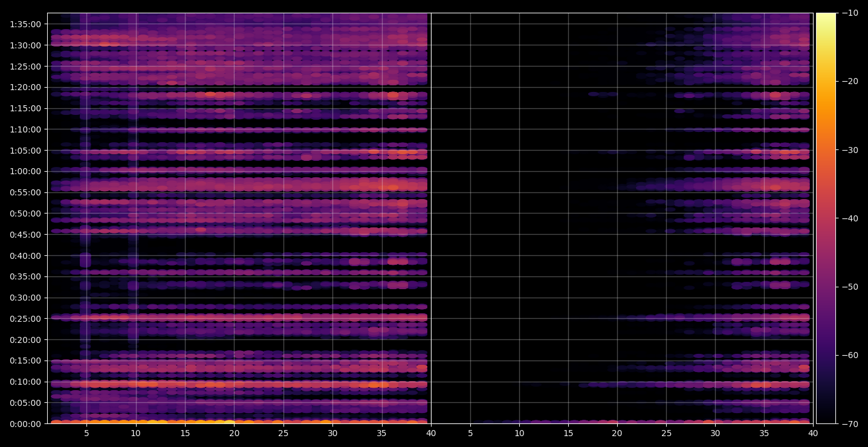
Task: Select x-axis label 10 under the right plot
Action: pos(519,433)
